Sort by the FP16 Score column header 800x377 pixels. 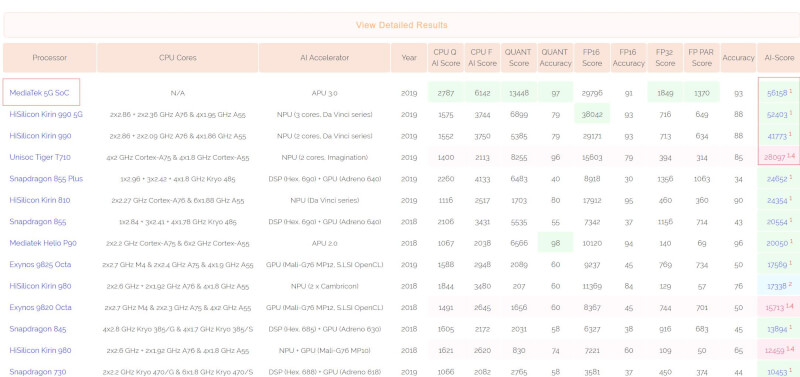pos(592,58)
